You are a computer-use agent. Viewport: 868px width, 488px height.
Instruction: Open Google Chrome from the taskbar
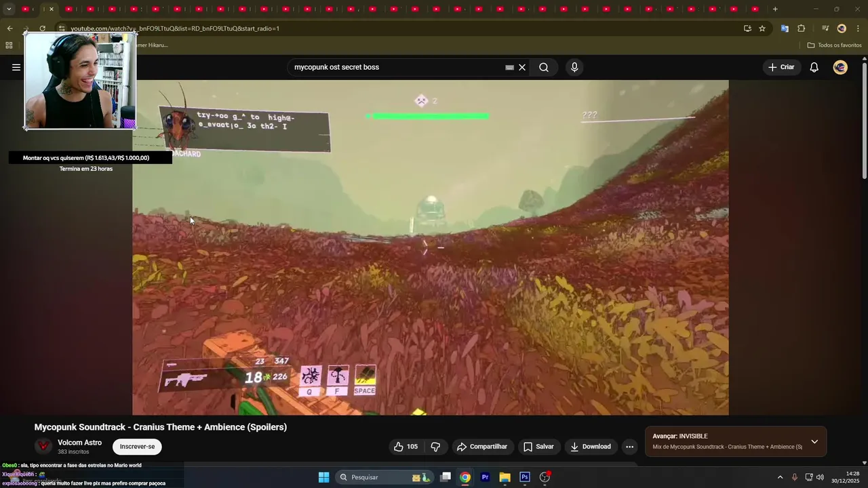pos(465,477)
